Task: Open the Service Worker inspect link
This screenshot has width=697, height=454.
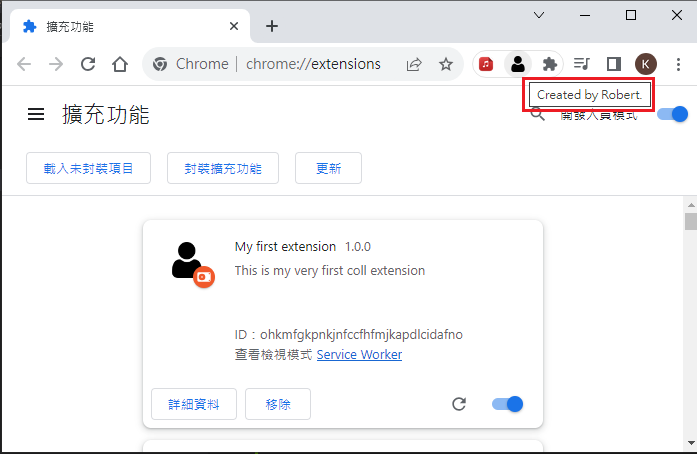Action: pyautogui.click(x=359, y=355)
